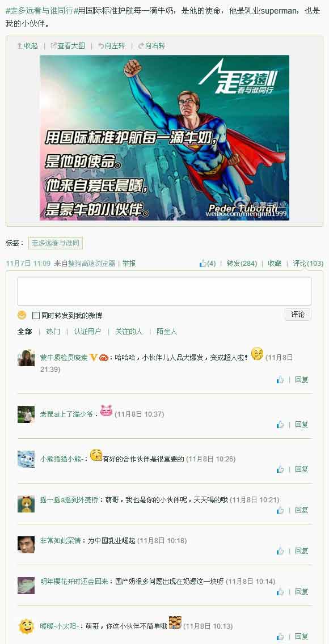The image size is (329, 644).
Task: Report the post via 举报
Action: coord(129,264)
